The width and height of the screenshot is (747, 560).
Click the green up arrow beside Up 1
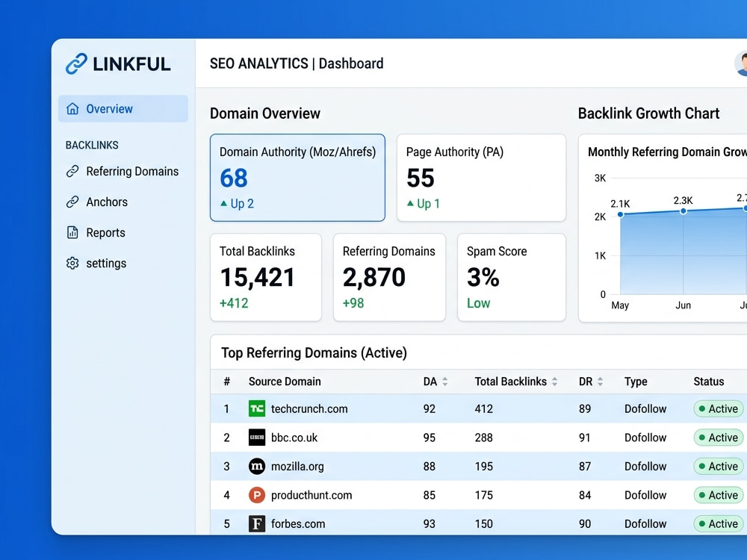pyautogui.click(x=410, y=203)
